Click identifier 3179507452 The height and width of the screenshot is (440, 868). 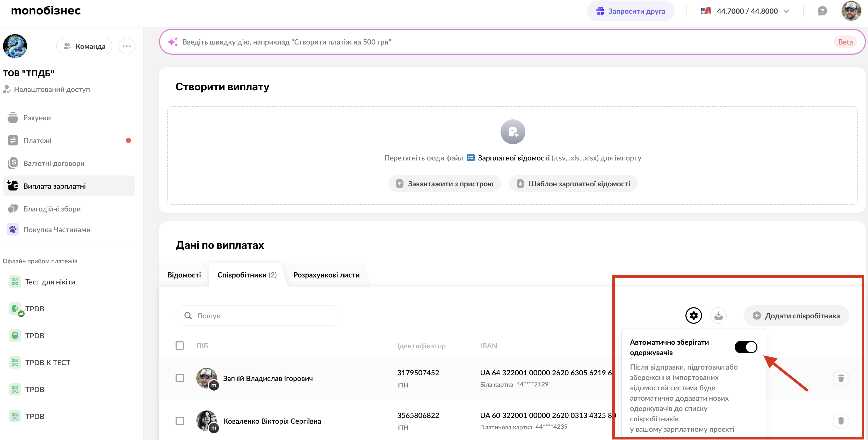(418, 373)
